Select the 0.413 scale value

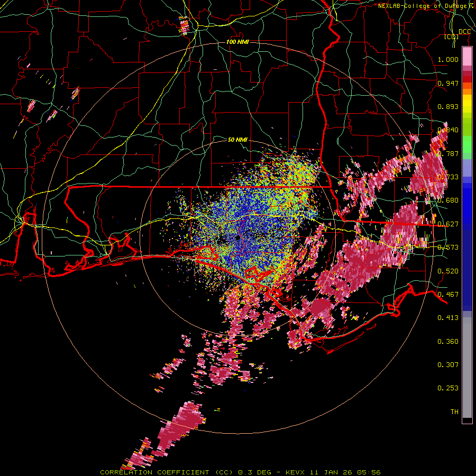(x=448, y=318)
